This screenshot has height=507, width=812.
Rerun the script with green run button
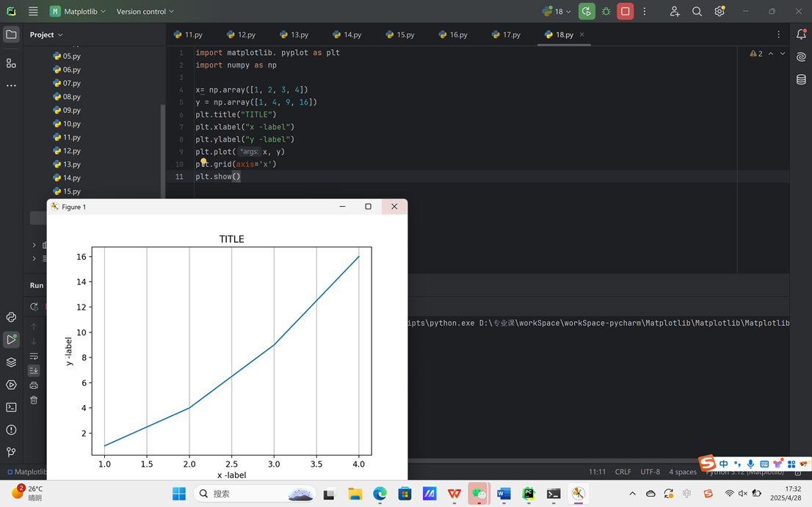(x=587, y=12)
